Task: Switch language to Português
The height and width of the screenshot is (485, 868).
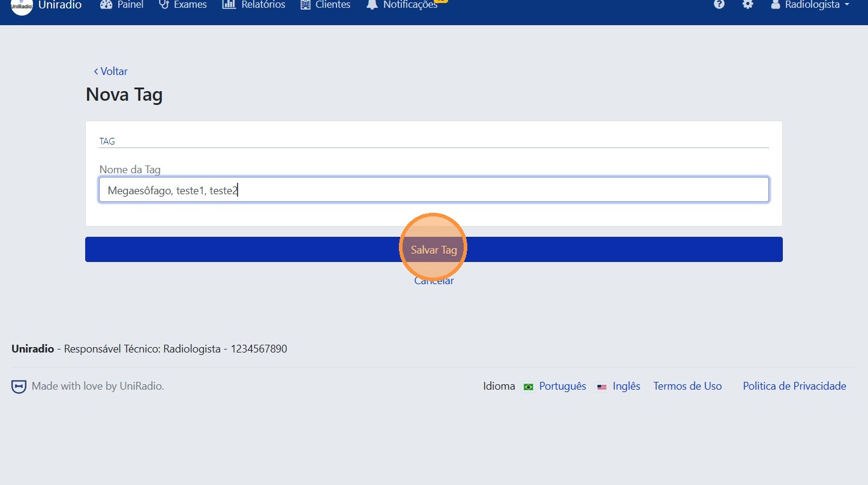Action: [562, 387]
